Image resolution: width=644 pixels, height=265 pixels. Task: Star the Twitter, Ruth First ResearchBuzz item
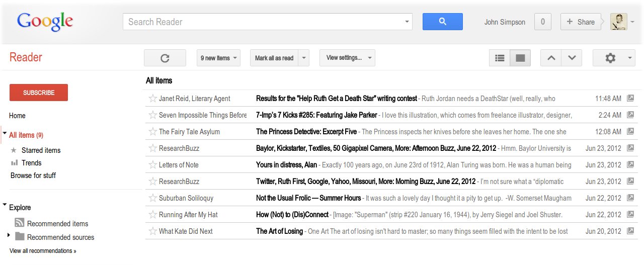pos(153,181)
